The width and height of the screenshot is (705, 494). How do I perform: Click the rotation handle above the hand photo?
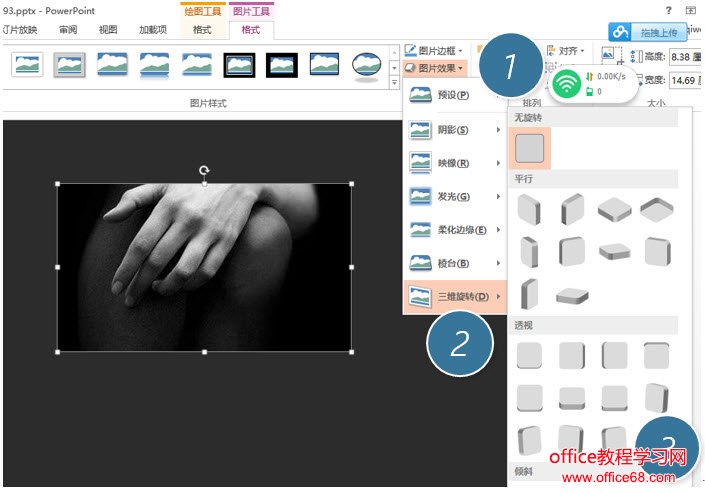pyautogui.click(x=204, y=170)
